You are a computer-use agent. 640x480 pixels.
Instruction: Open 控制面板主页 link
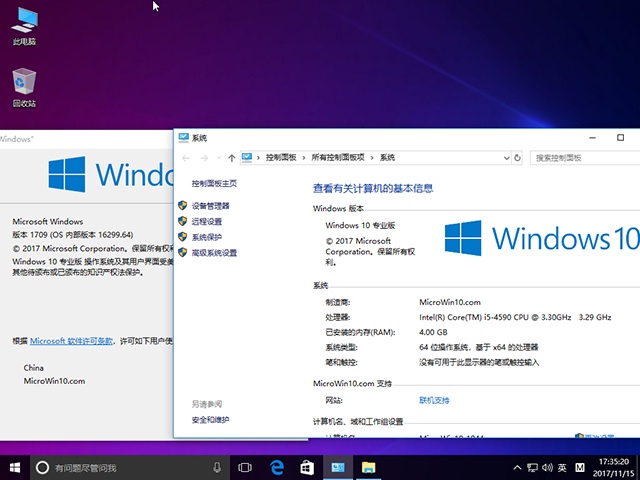click(214, 184)
